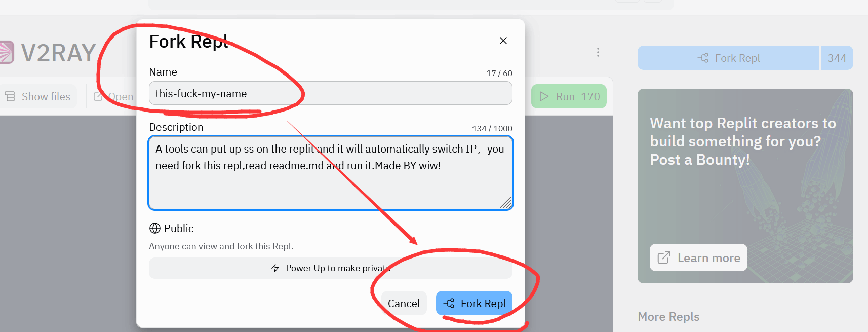Click the Show files button
868x332 pixels.
pyautogui.click(x=38, y=96)
